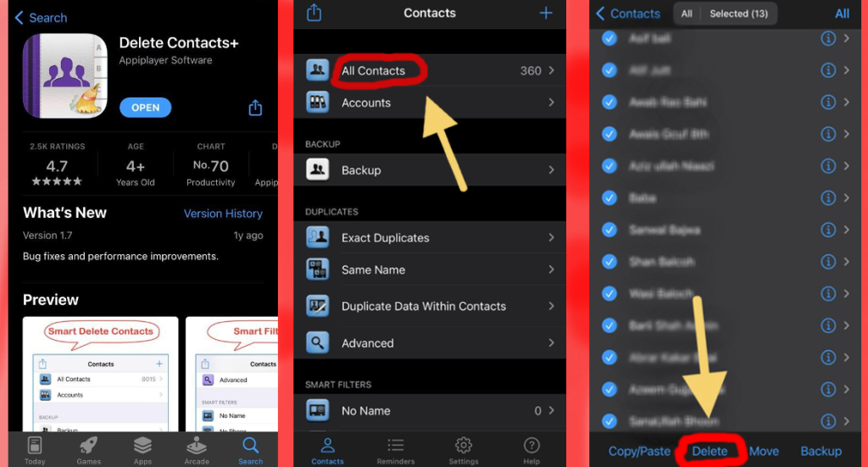Uncheck the Atif Jutt contact

click(609, 69)
